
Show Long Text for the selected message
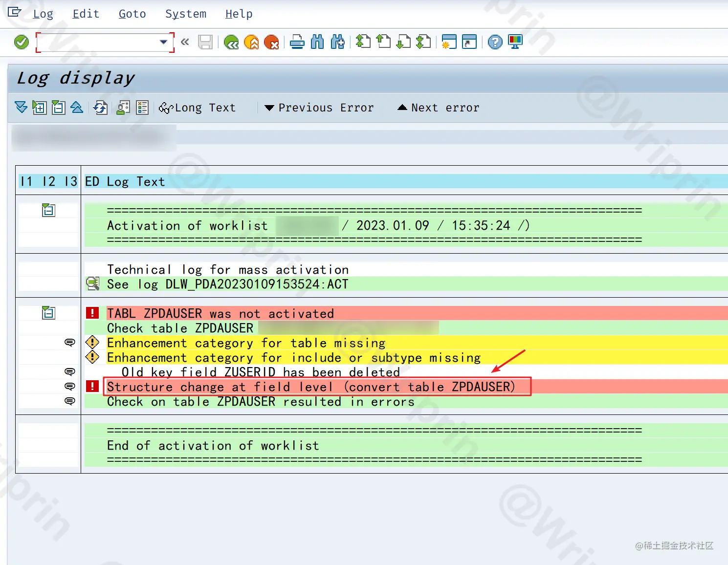[198, 108]
